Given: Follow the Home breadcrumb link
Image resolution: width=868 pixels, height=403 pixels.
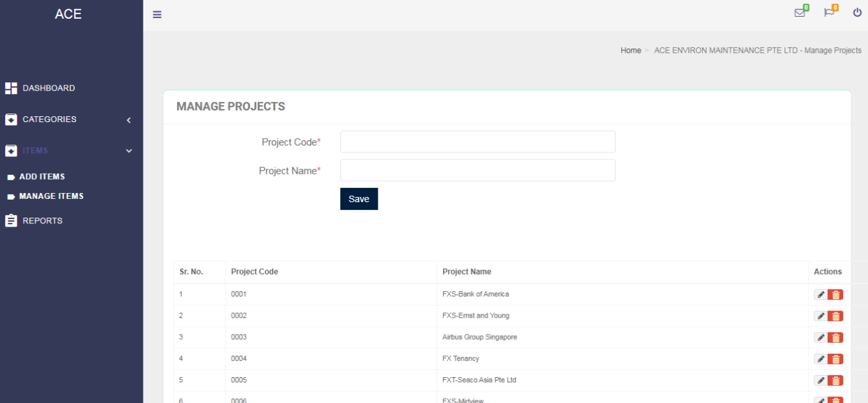Looking at the screenshot, I should click(x=630, y=50).
